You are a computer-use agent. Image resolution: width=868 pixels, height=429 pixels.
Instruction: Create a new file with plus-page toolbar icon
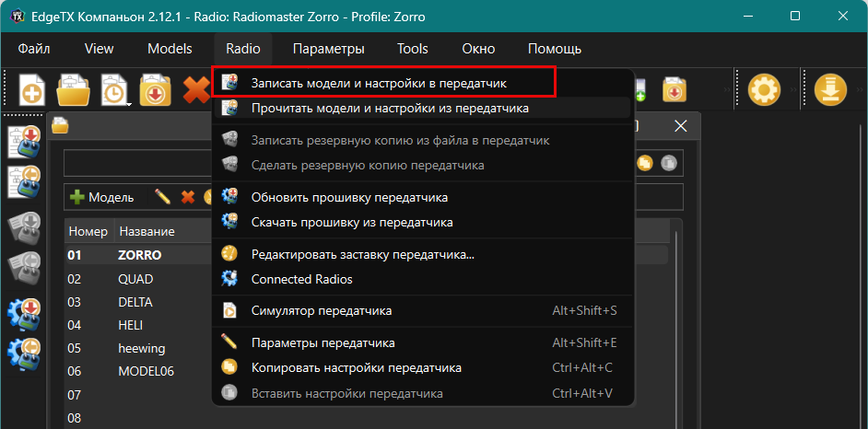pos(32,89)
